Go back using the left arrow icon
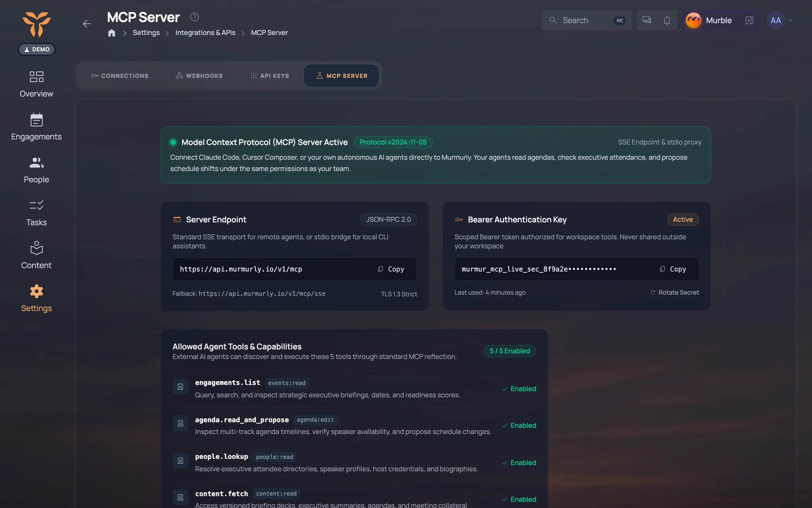 coord(87,23)
